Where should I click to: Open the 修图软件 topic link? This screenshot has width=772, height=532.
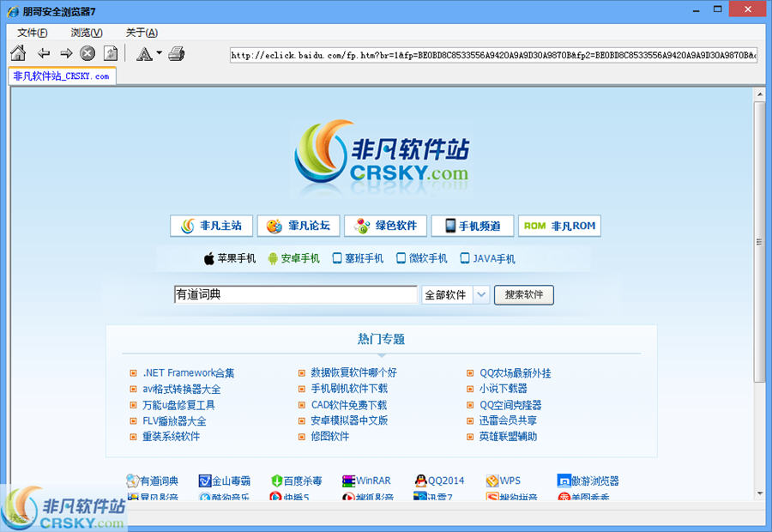(330, 437)
